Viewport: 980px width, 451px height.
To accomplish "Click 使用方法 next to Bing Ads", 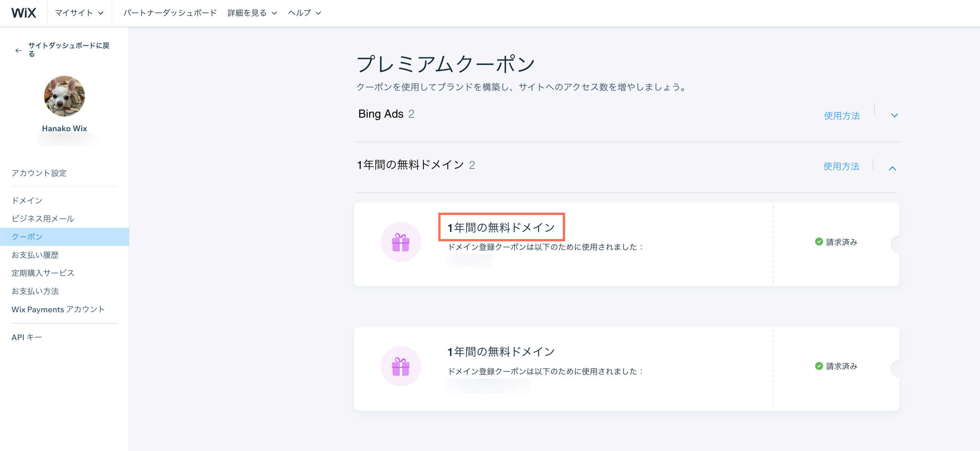I will coord(842,115).
